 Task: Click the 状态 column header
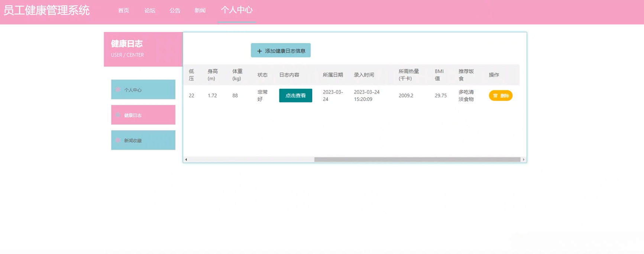262,75
